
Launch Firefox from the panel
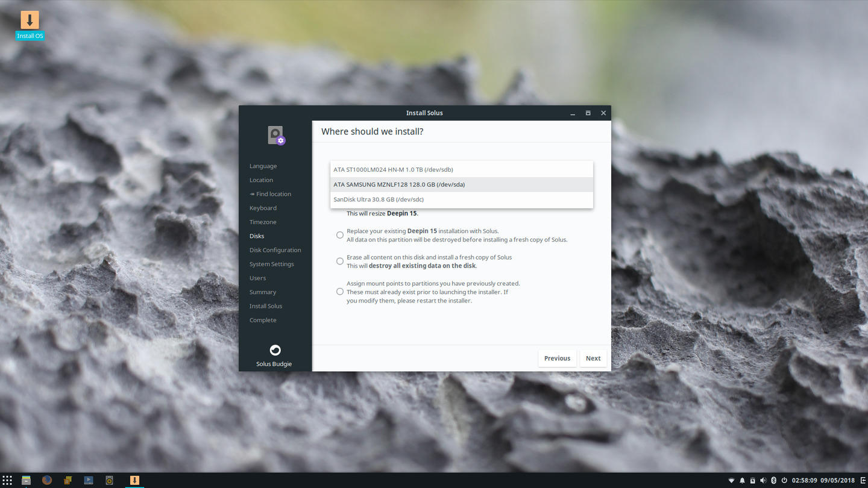47,480
